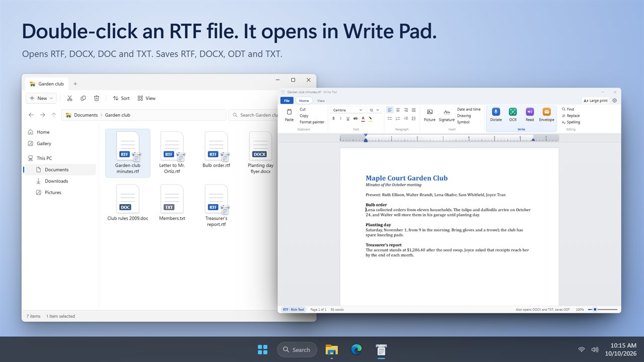Screen dimensions: 644x362
Task: Click the Copy icon in File Explorer
Action: click(83, 98)
